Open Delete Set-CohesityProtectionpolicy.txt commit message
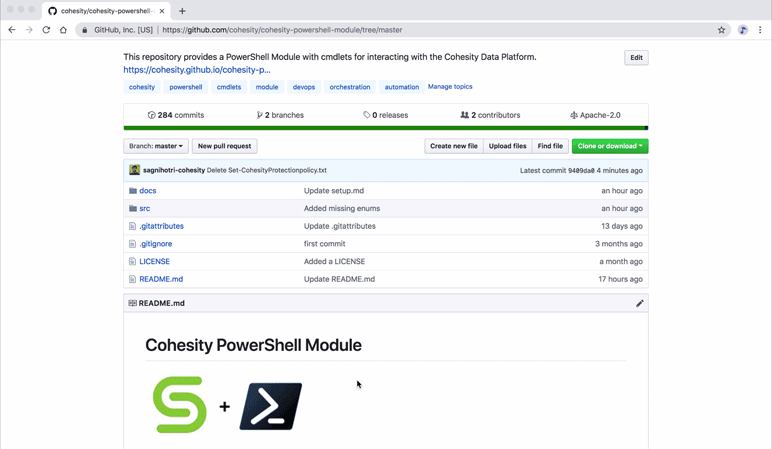This screenshot has height=449, width=772. [x=266, y=170]
